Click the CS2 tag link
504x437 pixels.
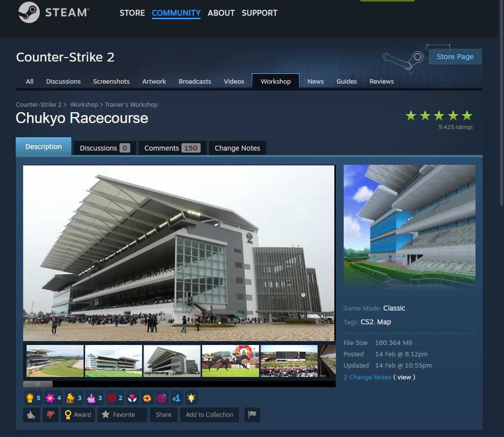367,322
